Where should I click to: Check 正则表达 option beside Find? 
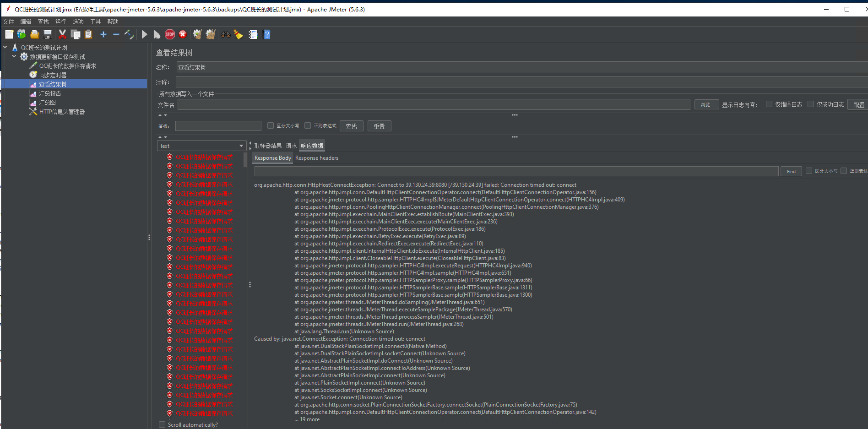[844, 171]
